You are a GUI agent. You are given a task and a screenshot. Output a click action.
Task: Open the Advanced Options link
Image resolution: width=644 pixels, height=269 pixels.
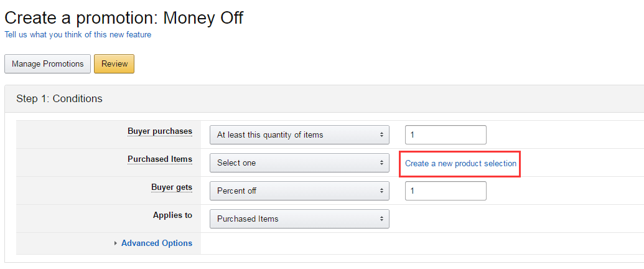pos(157,243)
